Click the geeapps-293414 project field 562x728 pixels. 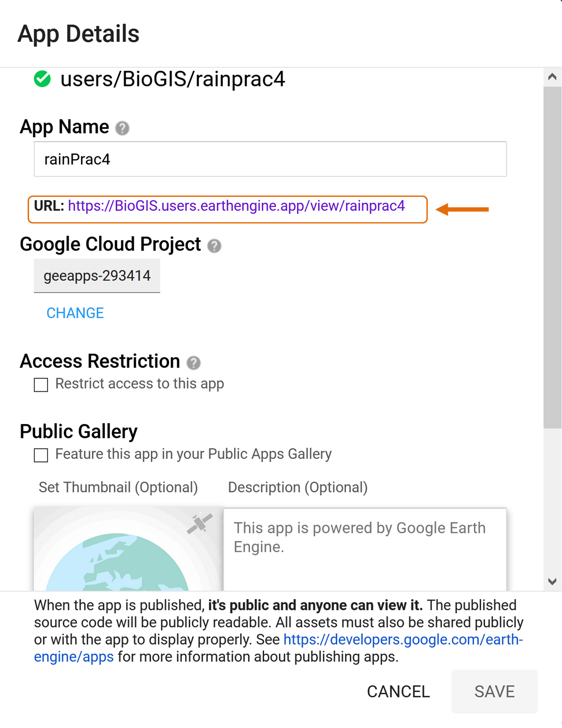[x=97, y=276]
